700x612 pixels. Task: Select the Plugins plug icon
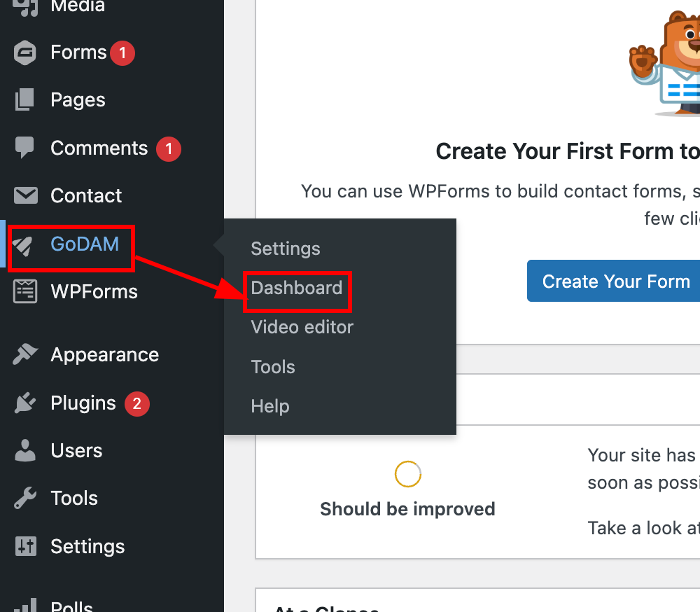[x=25, y=403]
